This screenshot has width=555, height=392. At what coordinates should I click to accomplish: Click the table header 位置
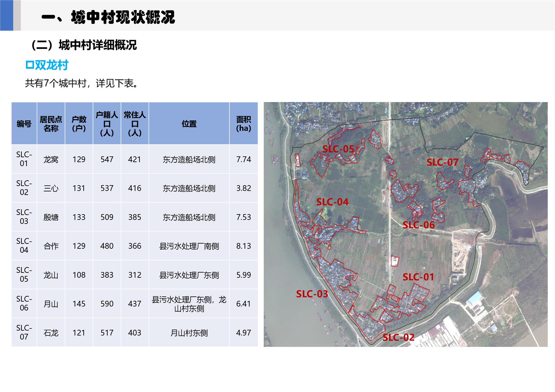tap(189, 124)
